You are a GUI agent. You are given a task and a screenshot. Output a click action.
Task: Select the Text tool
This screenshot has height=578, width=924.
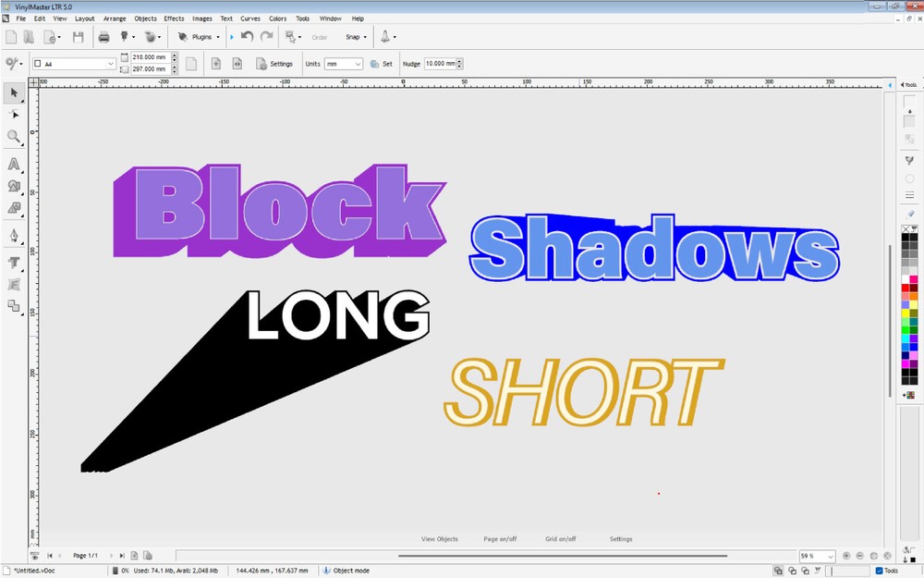pos(14,263)
